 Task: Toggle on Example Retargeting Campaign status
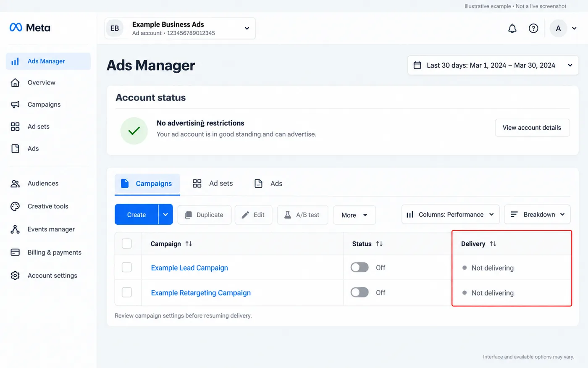coord(360,292)
